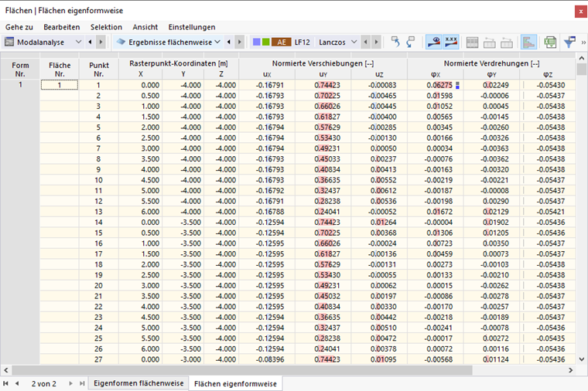
Task: Click the first greyed row-insert table icon
Action: tap(490, 42)
